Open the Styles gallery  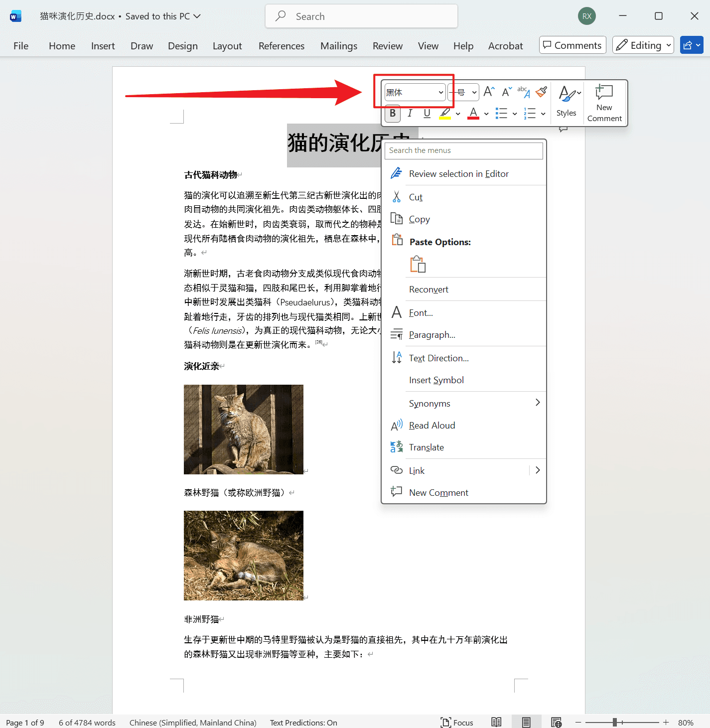point(567,100)
